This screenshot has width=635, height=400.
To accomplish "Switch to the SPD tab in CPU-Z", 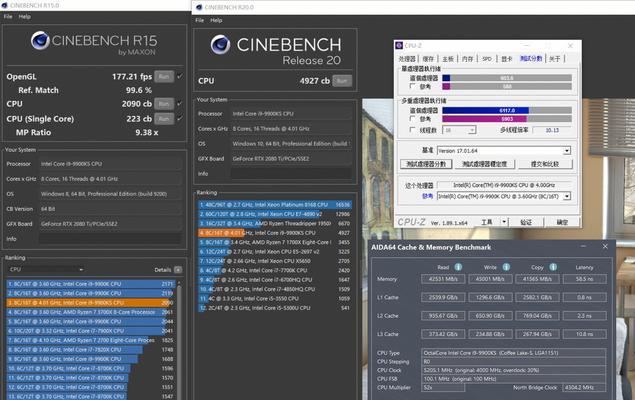I will coord(487,59).
